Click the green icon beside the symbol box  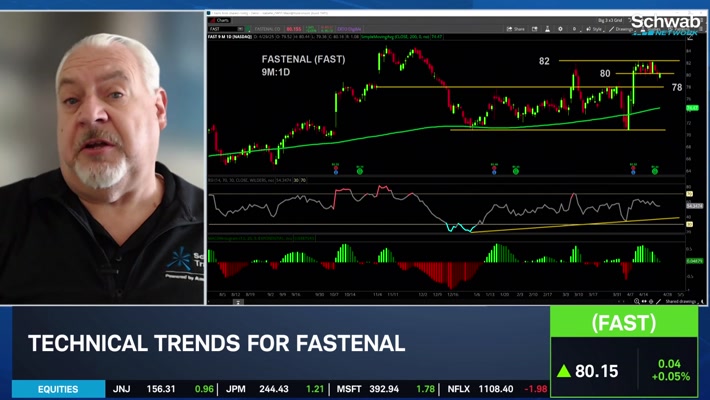pyautogui.click(x=248, y=29)
